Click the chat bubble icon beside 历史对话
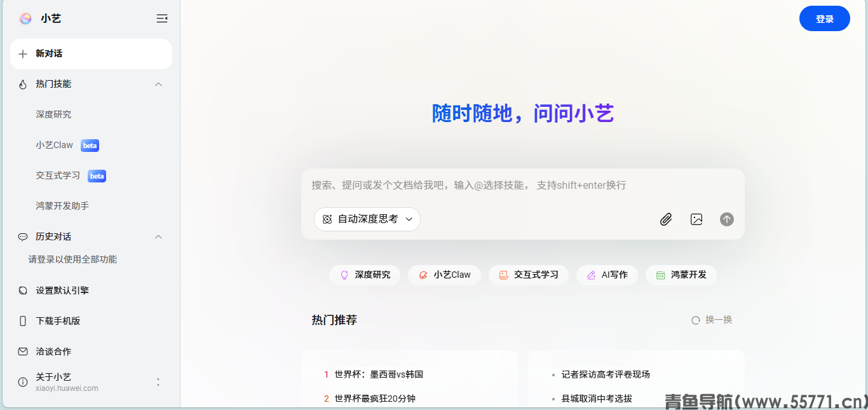This screenshot has height=410, width=868. 23,237
